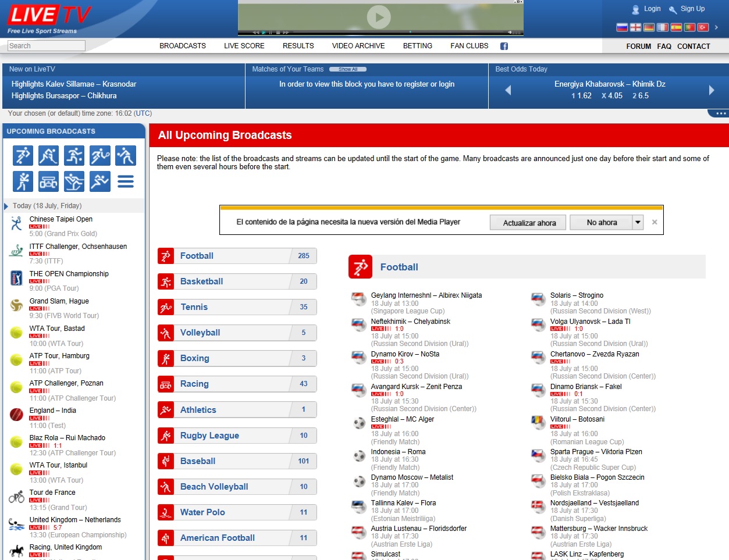The height and width of the screenshot is (560, 729).
Task: Open the Facebook page icon
Action: point(504,46)
